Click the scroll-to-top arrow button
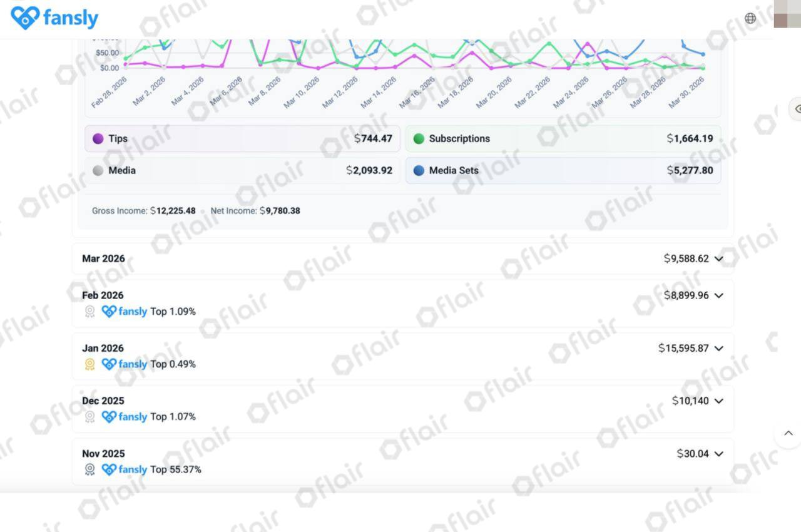This screenshot has height=532, width=801. (x=788, y=433)
